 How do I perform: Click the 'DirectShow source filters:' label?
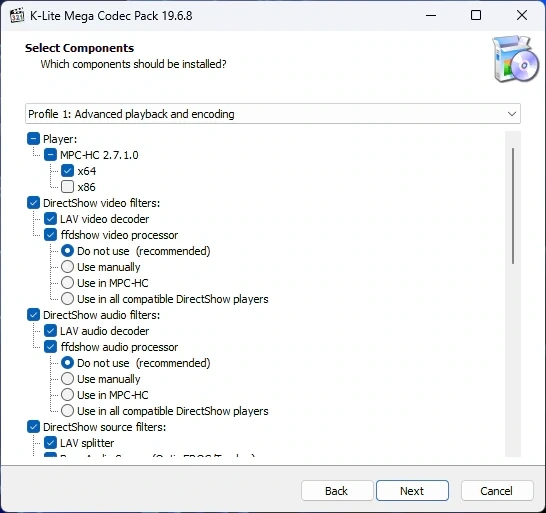click(104, 427)
